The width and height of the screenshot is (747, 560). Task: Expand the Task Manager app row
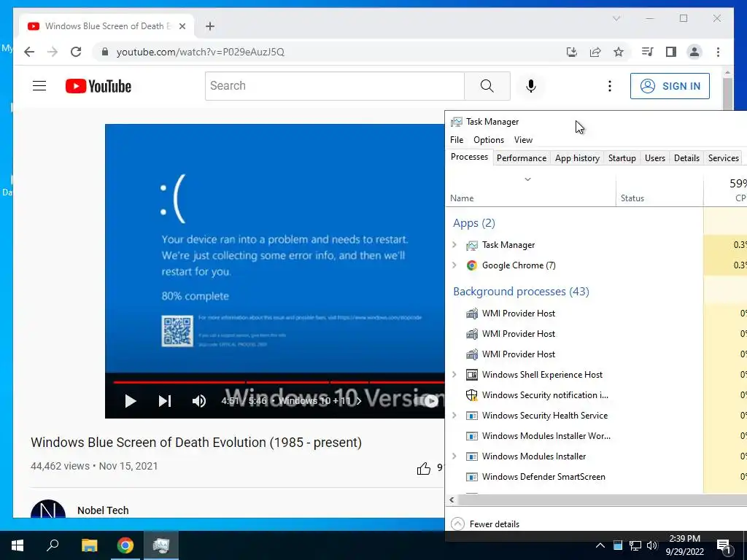pyautogui.click(x=454, y=245)
